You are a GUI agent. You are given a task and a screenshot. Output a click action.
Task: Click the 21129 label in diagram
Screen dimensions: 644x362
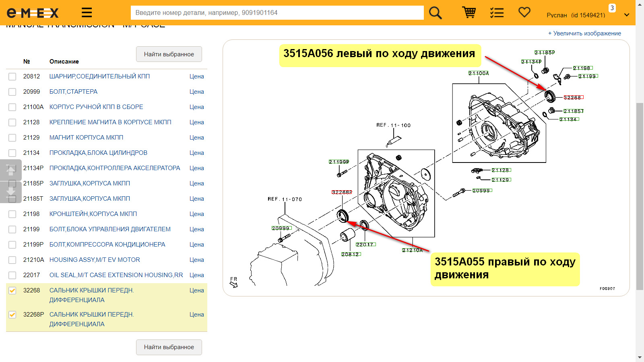[501, 180]
